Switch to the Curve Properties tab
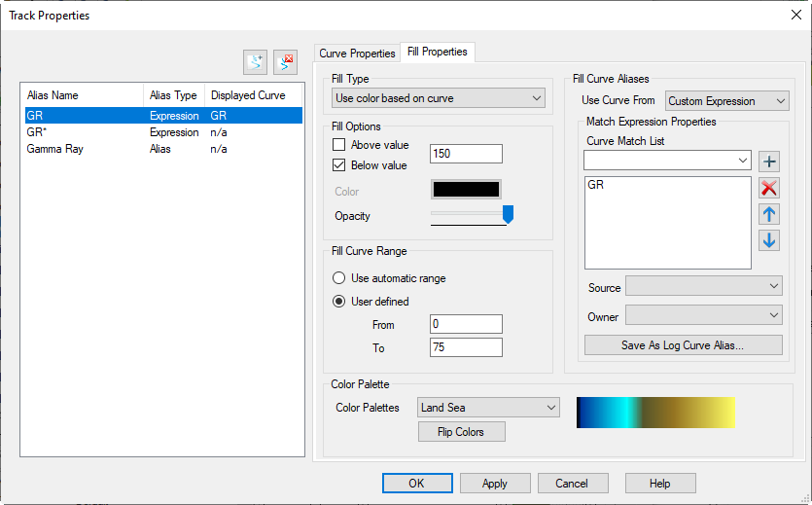The image size is (812, 505). [357, 54]
